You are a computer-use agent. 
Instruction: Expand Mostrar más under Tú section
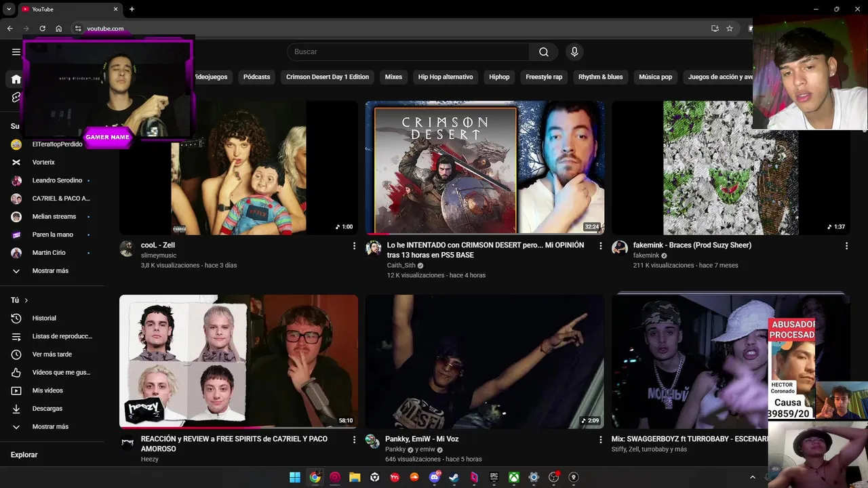(x=50, y=426)
